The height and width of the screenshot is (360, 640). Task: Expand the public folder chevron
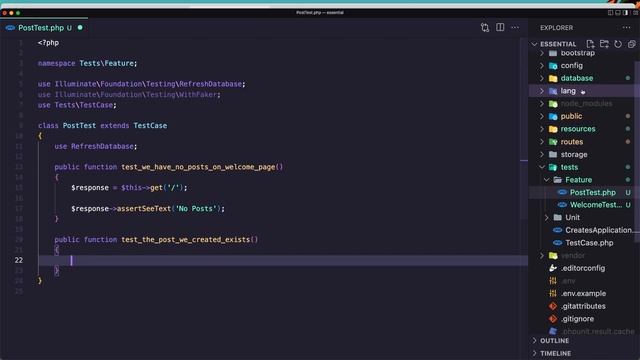[x=542, y=116]
